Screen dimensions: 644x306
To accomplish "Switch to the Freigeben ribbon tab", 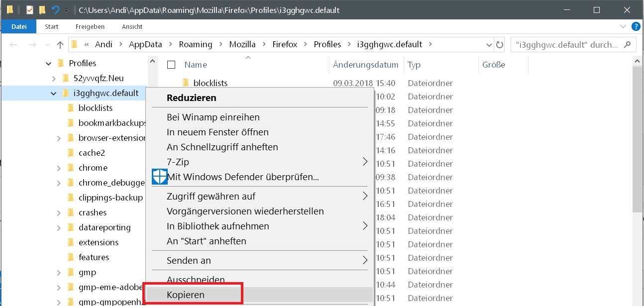I will [x=90, y=26].
